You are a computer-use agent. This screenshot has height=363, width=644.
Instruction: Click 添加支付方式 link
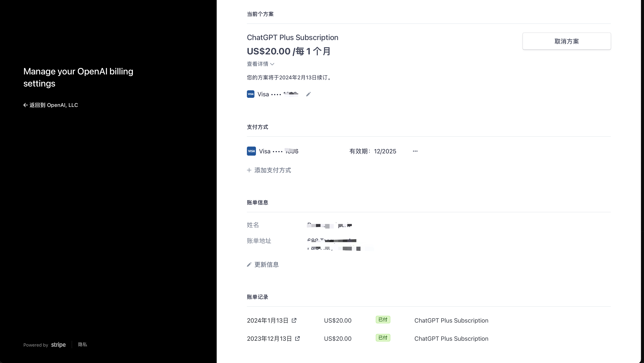269,170
